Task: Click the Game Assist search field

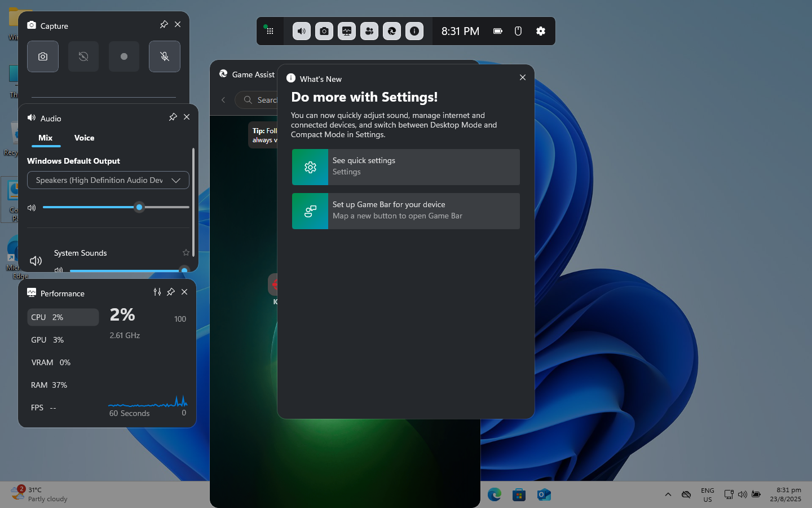Action: pos(257,100)
